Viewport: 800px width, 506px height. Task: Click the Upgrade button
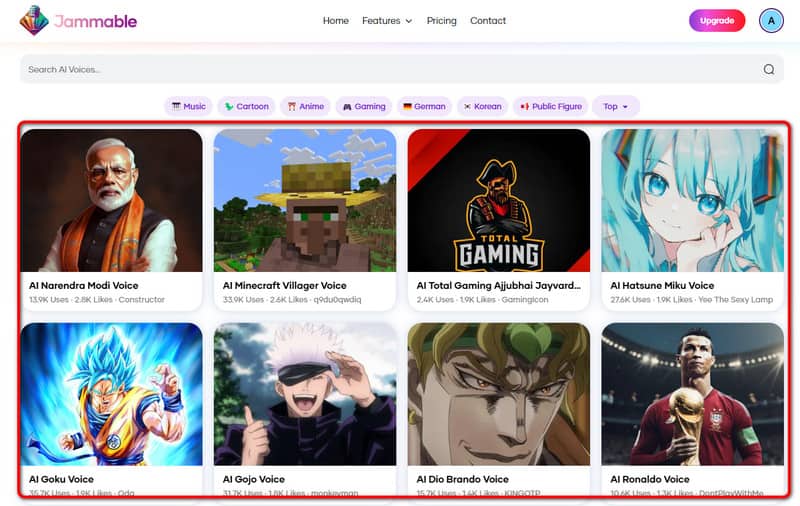click(717, 21)
